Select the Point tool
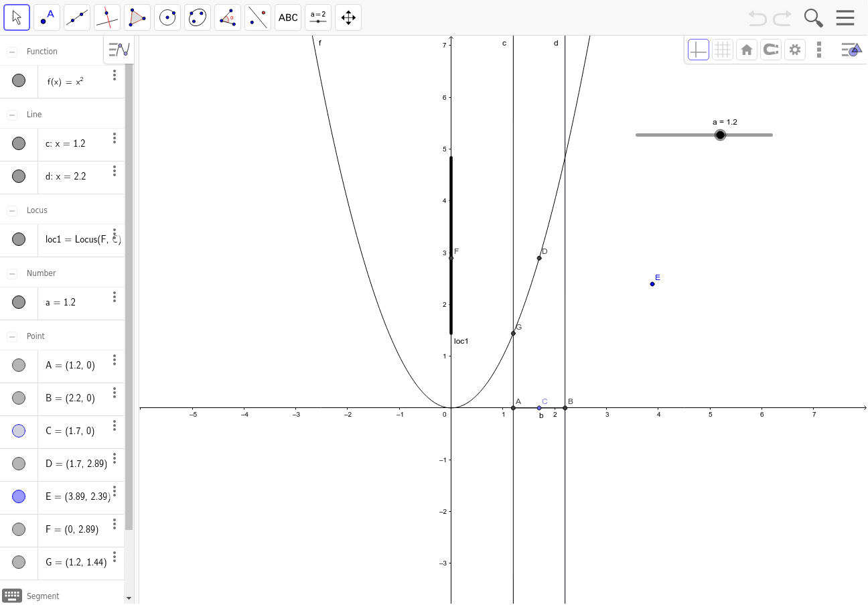868x605 pixels. pyautogui.click(x=46, y=17)
